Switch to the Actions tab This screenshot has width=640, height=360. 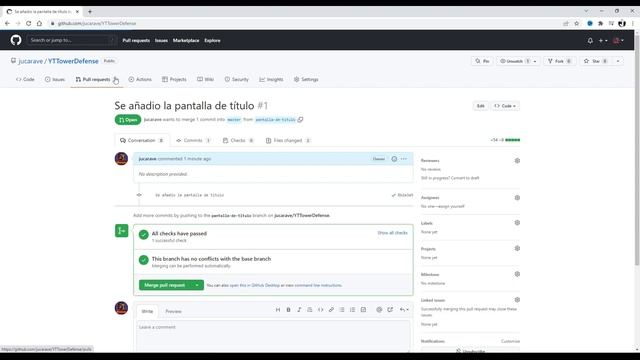tap(140, 79)
